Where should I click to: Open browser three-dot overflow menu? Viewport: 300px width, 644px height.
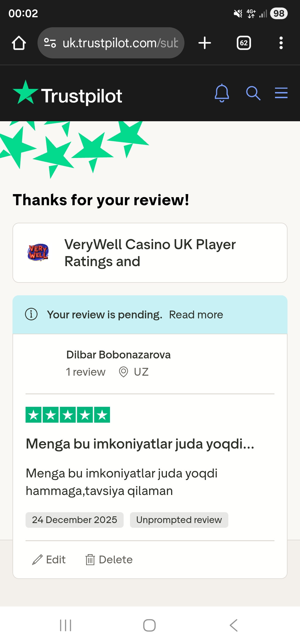pyautogui.click(x=281, y=43)
